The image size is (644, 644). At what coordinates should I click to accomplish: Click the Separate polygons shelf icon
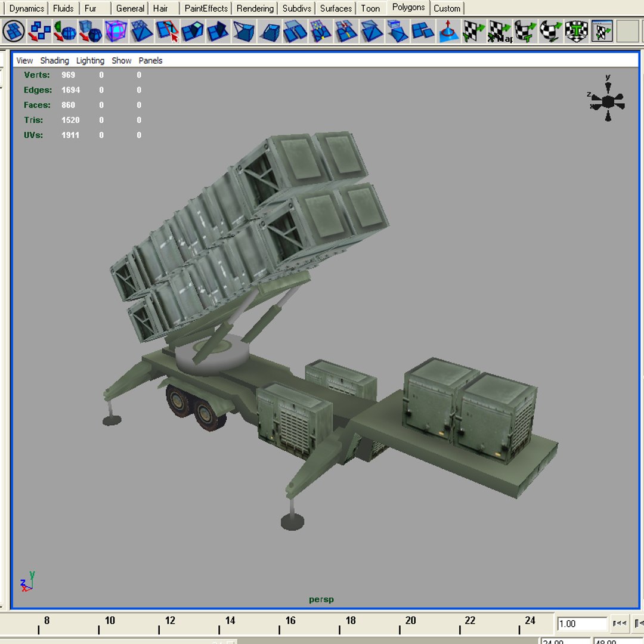tap(39, 31)
